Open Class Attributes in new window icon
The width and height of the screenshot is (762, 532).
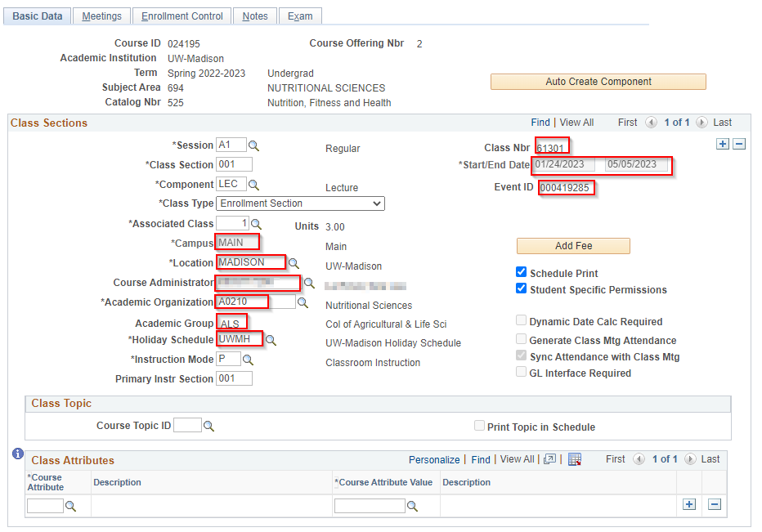[x=549, y=459]
